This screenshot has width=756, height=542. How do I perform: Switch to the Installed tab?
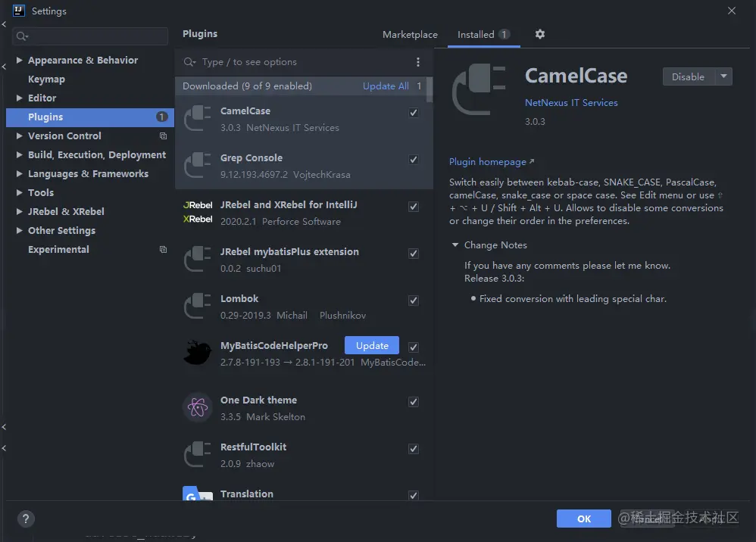click(483, 35)
